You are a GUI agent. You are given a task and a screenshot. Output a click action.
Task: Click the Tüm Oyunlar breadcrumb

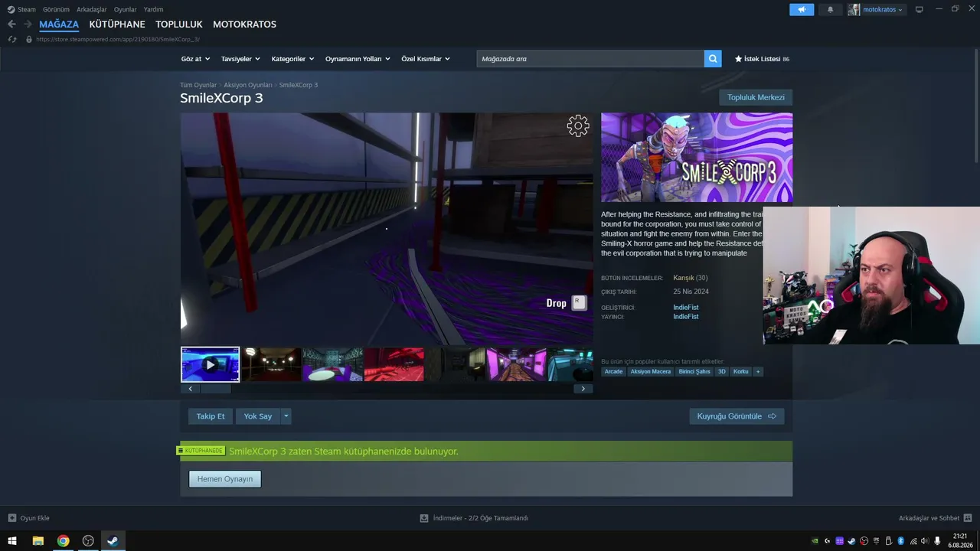(x=198, y=85)
